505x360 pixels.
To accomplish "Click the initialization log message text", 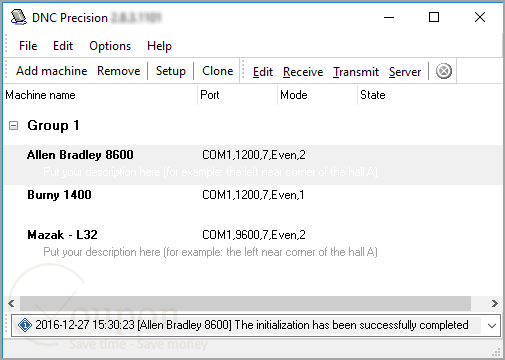I will click(x=252, y=325).
